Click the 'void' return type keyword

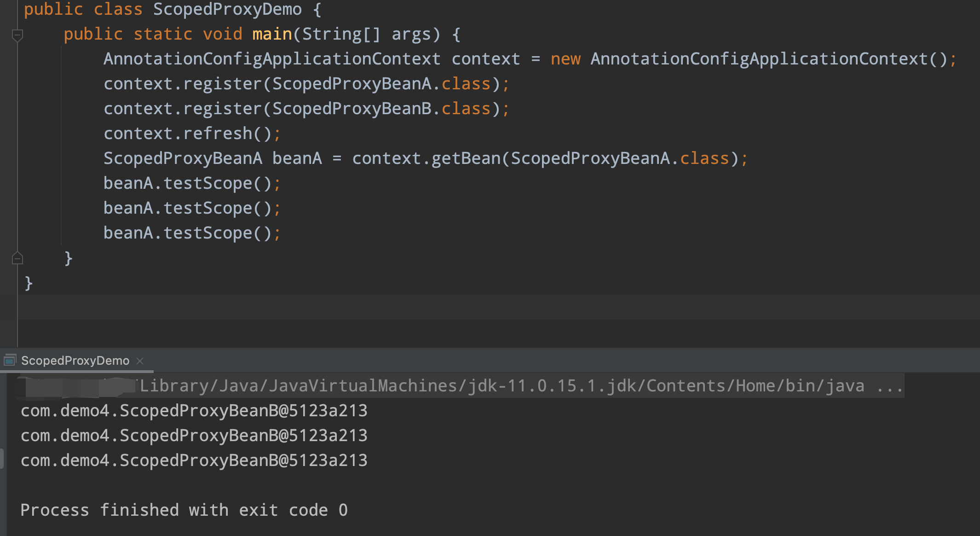[223, 34]
